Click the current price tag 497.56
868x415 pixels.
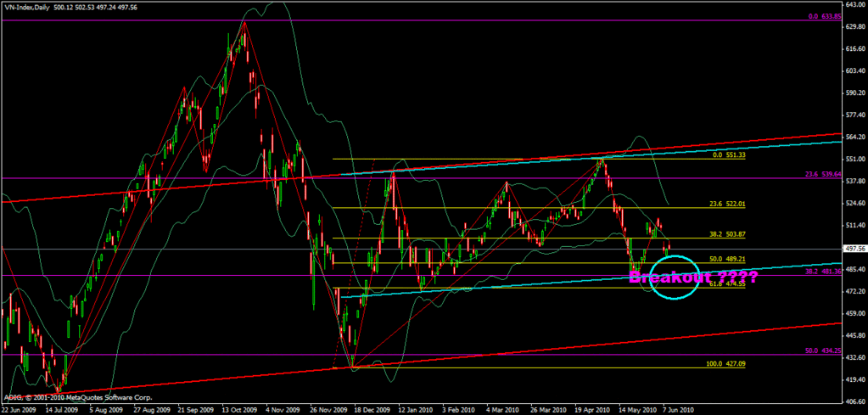(x=854, y=249)
